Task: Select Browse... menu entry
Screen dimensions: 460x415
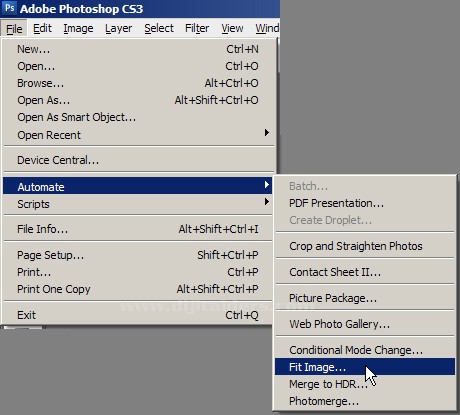Action: [x=138, y=83]
